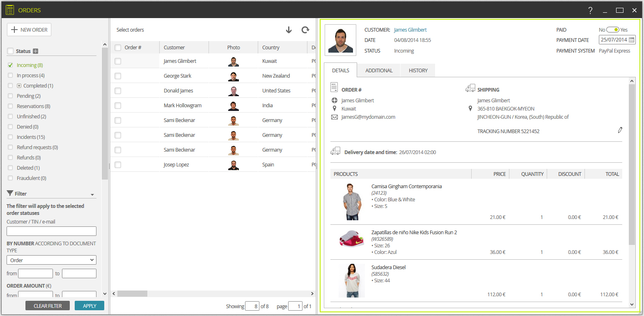The width and height of the screenshot is (644, 316).
Task: Select all orders via header checkbox
Action: click(118, 48)
